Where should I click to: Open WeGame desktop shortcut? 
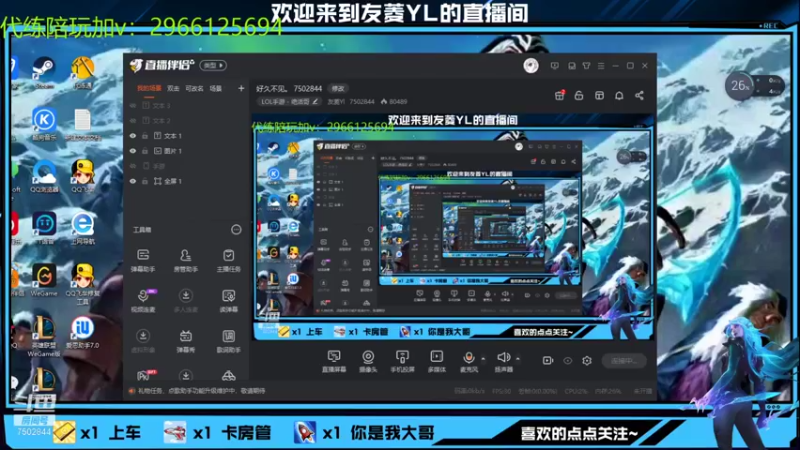coord(44,280)
